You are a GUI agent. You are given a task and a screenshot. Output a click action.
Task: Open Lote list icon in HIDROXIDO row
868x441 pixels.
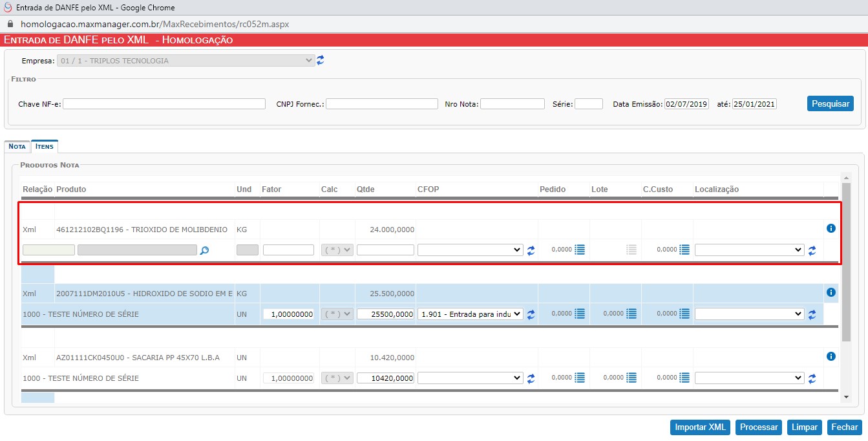click(x=631, y=314)
